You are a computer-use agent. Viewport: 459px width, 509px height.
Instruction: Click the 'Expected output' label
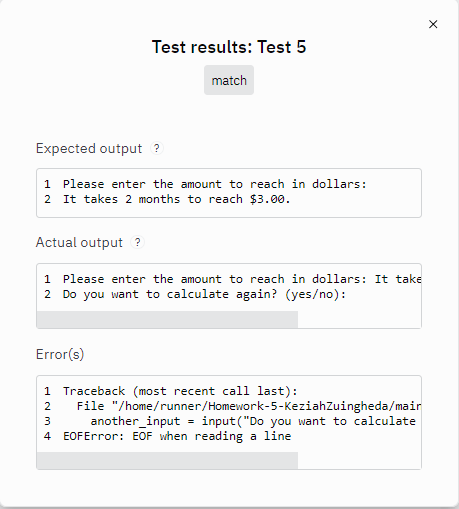pyautogui.click(x=89, y=148)
